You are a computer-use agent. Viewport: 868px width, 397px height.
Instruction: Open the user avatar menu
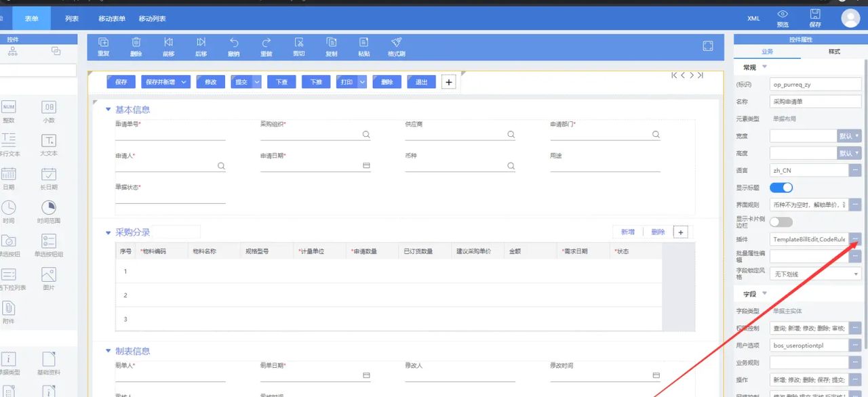tap(850, 18)
